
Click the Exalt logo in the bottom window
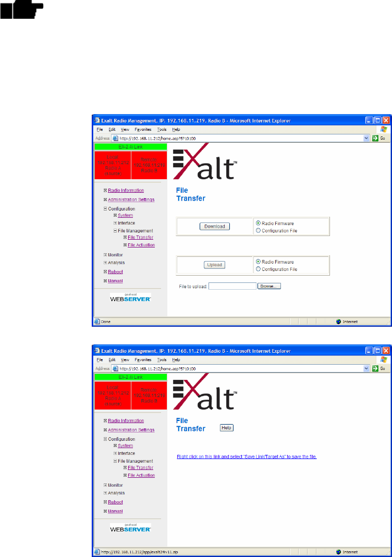pos(205,392)
